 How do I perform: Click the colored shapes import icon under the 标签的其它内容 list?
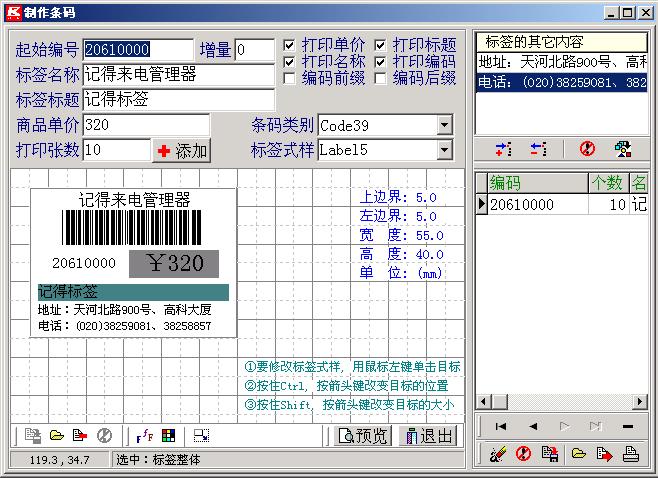(x=623, y=149)
